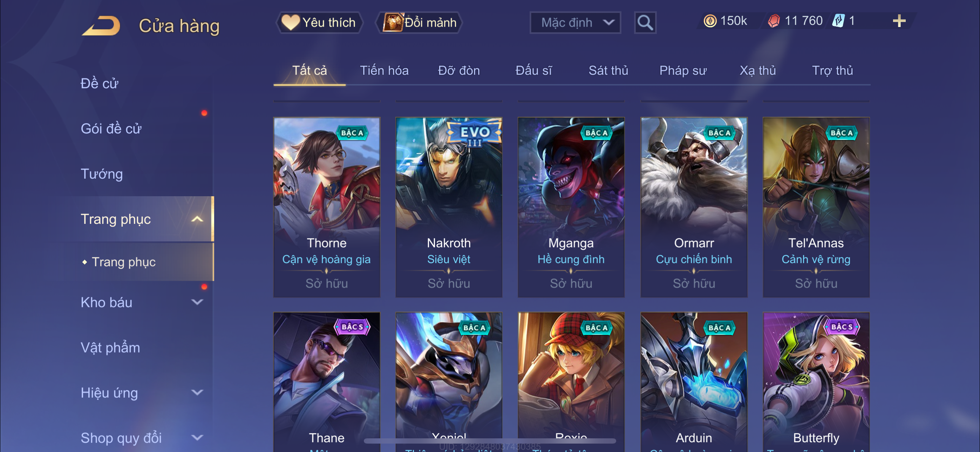Click the heart icon in Yêu thích
The width and height of the screenshot is (980, 452).
[290, 22]
